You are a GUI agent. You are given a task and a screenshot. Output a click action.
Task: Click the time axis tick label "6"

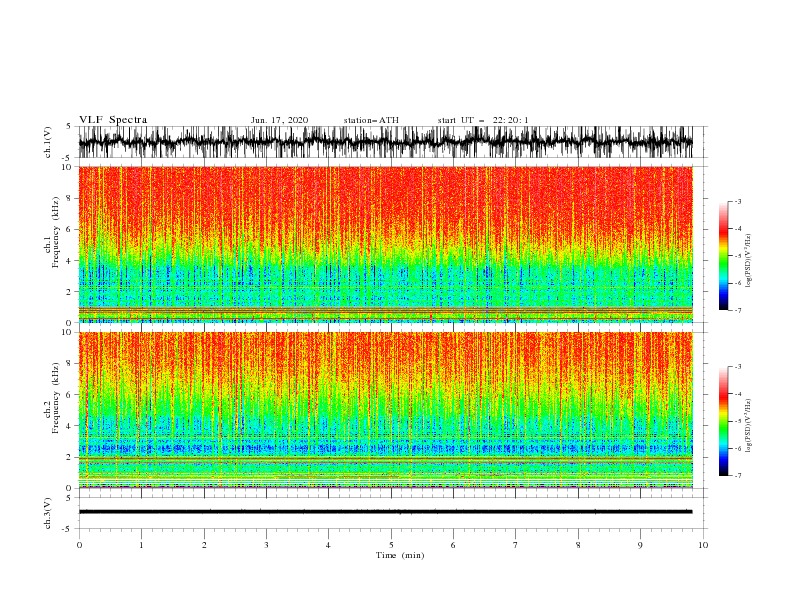coord(453,545)
